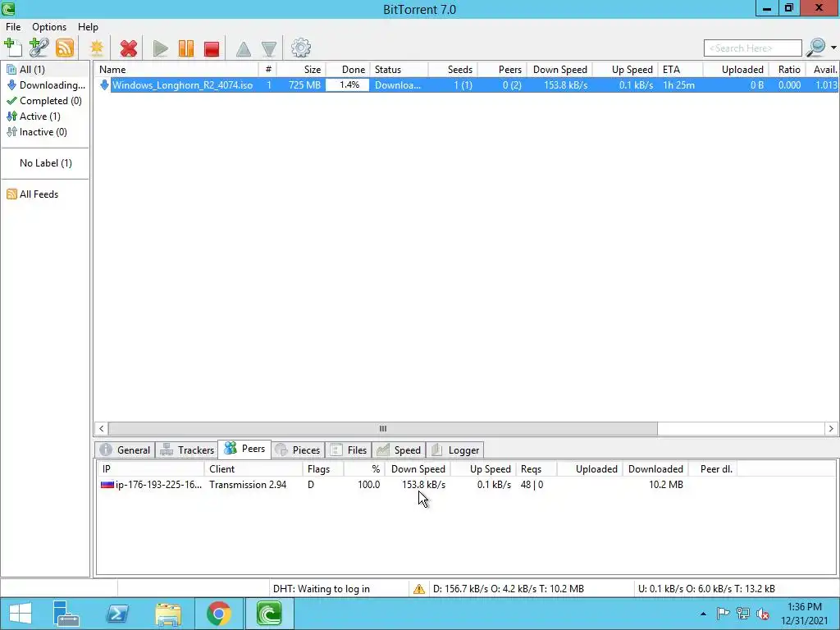This screenshot has width=840, height=630.
Task: Sort torrents by the Ratio column header
Action: [x=787, y=70]
